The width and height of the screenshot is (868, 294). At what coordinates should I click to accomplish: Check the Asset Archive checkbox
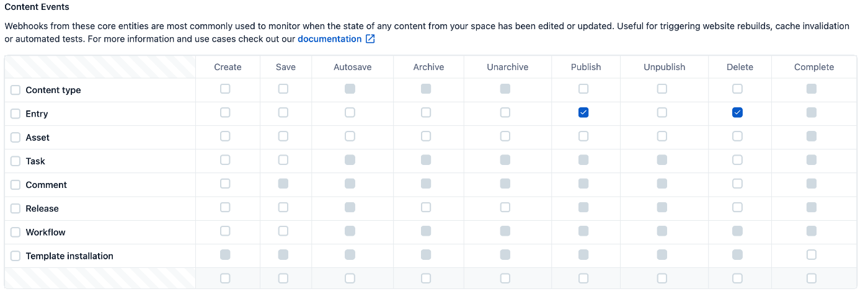pyautogui.click(x=426, y=136)
